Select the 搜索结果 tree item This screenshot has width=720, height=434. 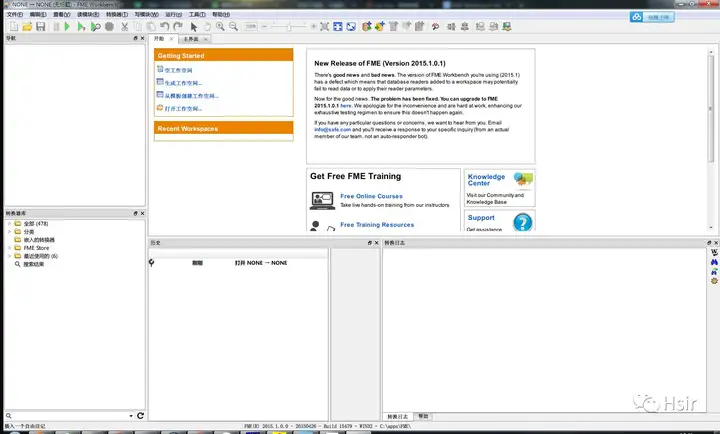(x=34, y=264)
